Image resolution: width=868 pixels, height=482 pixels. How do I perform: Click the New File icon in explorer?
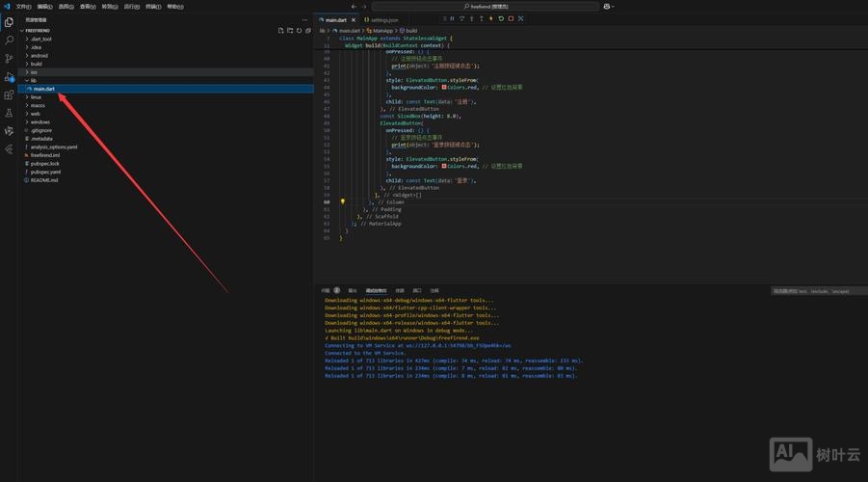click(280, 31)
